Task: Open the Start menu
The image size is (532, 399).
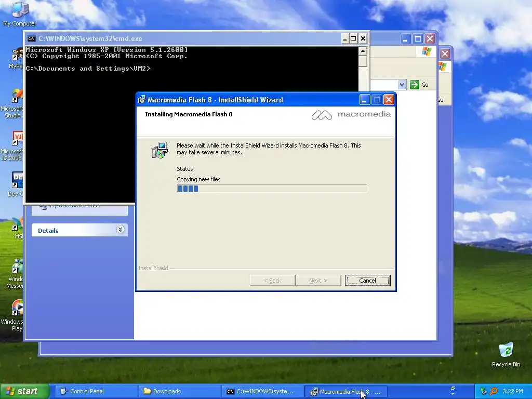Action: 24,391
